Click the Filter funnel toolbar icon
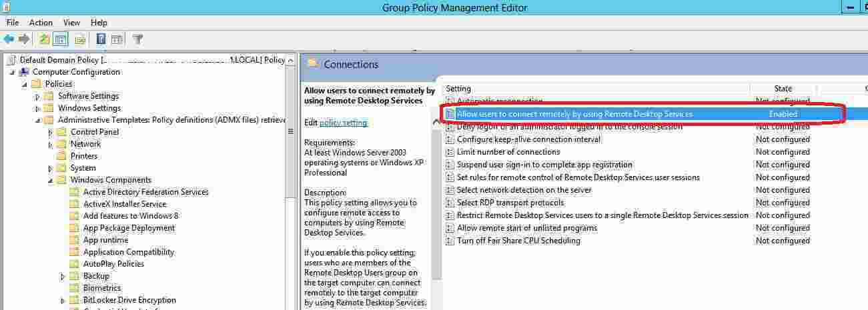This screenshot has width=868, height=310. (137, 39)
